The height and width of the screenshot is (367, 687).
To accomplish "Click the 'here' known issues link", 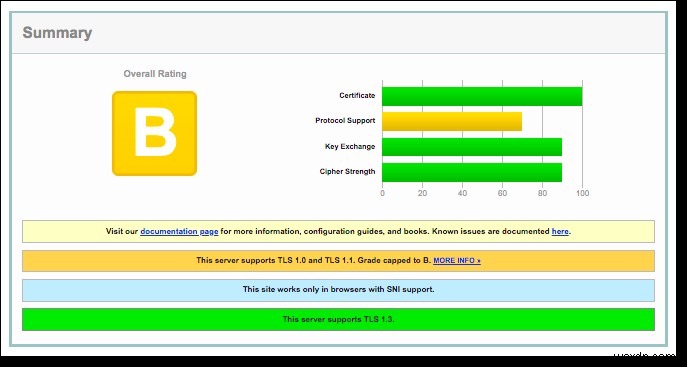I will click(560, 231).
